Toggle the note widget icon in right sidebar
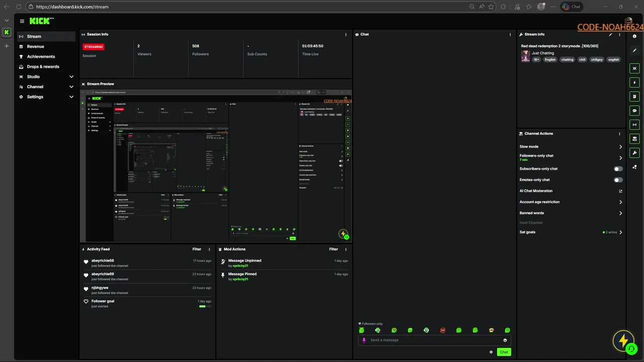 [634, 97]
